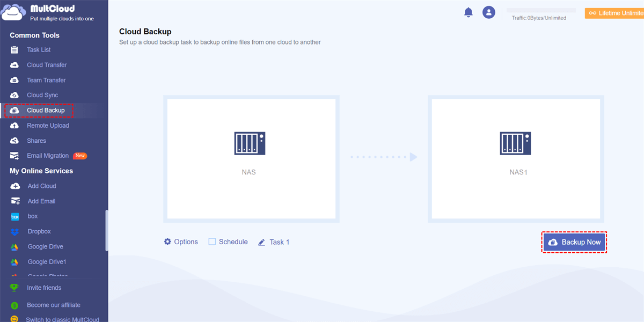Click the Cloud Backup sidebar icon
Viewport: 644px width, 322px height.
[15, 111]
